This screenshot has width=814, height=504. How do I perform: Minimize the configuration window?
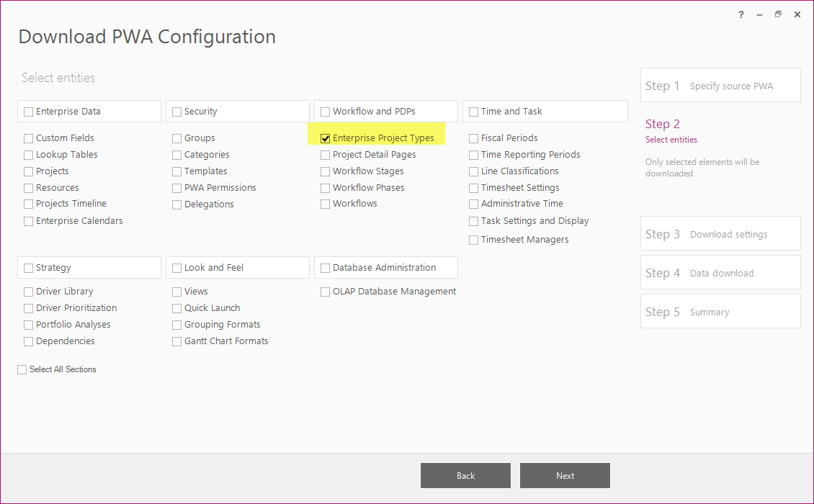pos(759,14)
